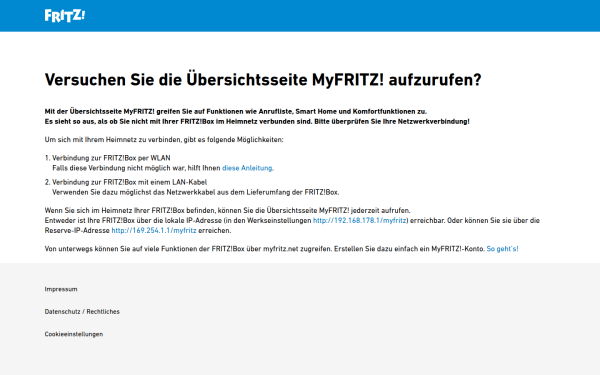Click the sentence starting 'Von unterwegs können Sie'
Screen dimensions: 600x375
pos(265,249)
